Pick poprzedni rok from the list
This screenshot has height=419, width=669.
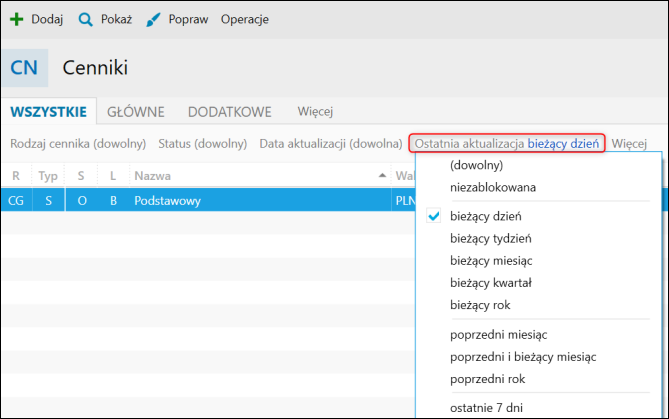[488, 379]
